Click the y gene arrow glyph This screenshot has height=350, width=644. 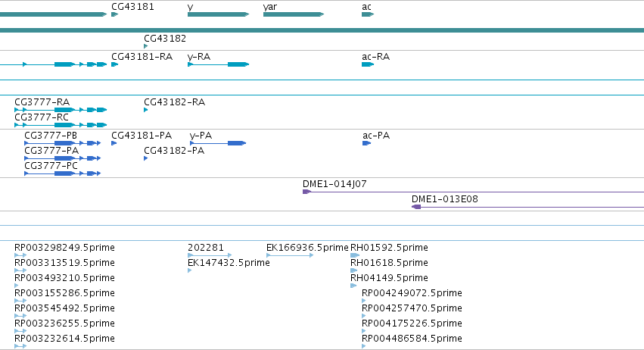click(x=219, y=14)
